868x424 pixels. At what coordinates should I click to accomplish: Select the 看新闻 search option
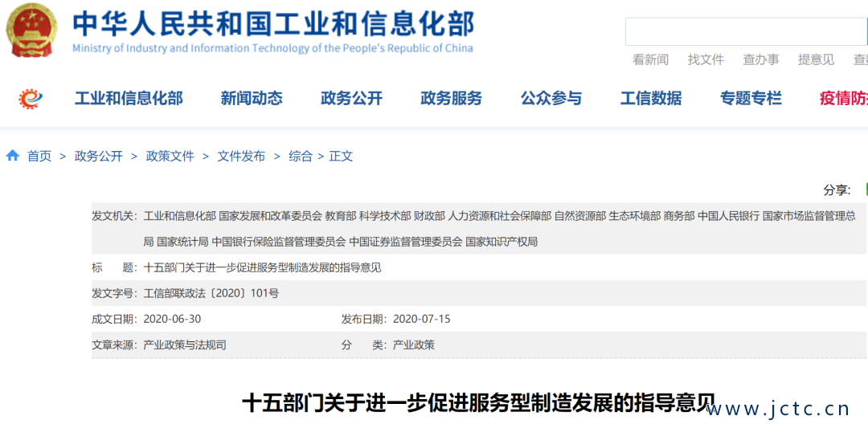(x=650, y=59)
